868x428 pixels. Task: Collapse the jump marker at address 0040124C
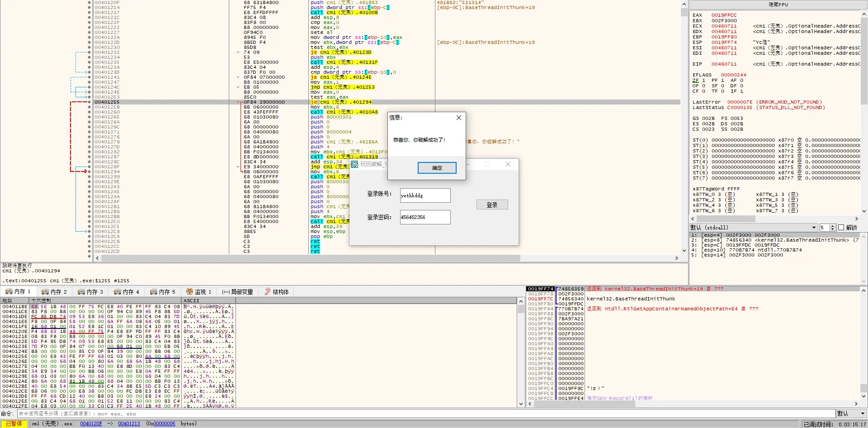(238, 87)
